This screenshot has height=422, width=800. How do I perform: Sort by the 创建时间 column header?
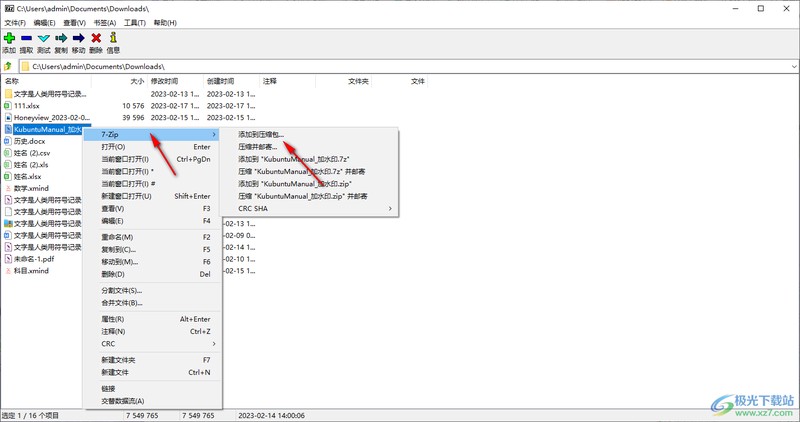pyautogui.click(x=232, y=81)
